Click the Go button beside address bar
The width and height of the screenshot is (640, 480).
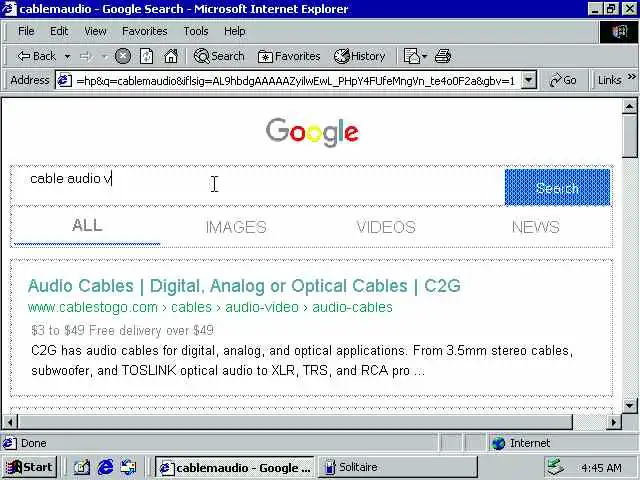tap(563, 80)
